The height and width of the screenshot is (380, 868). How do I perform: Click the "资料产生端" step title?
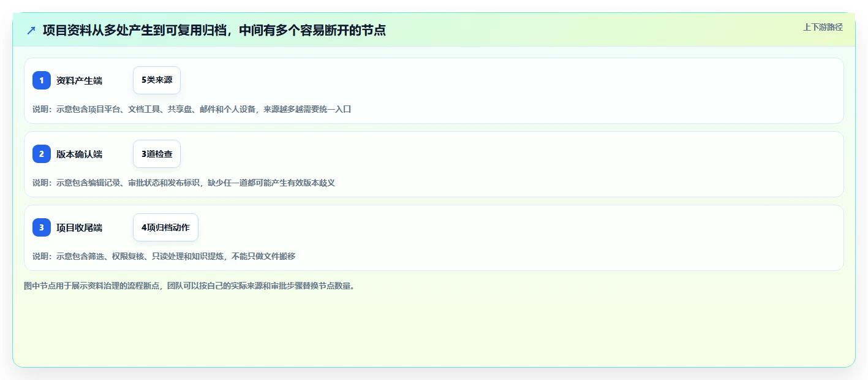[79, 80]
